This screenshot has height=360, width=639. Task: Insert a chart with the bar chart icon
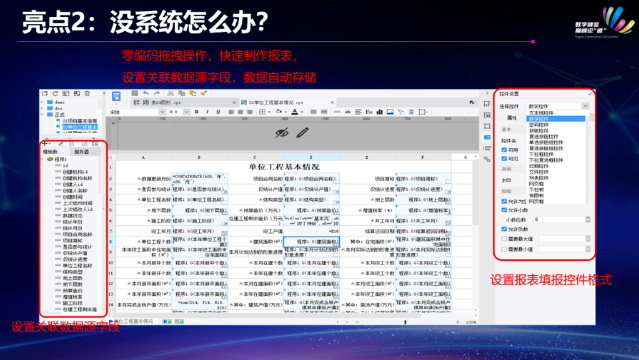click(x=380, y=112)
